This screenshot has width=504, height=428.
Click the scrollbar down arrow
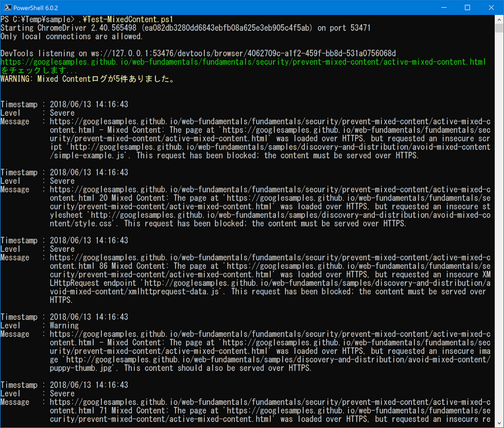tap(499, 423)
